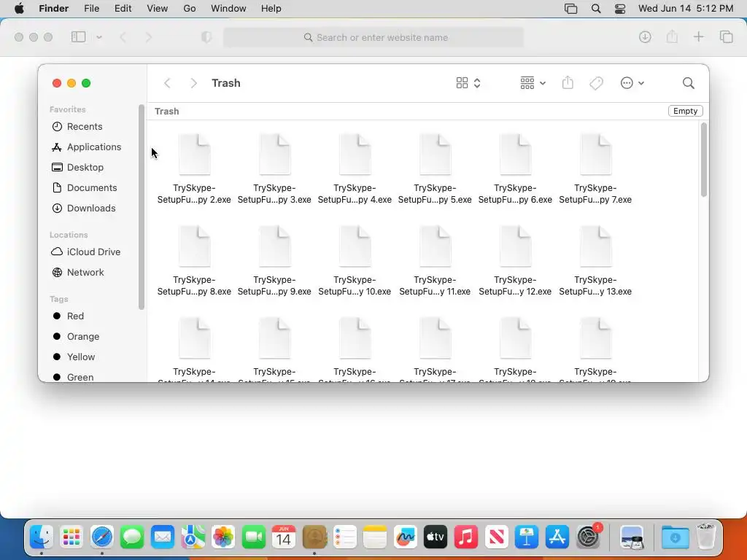Click Finder icon in the Dock
The width and height of the screenshot is (747, 560).
click(x=42, y=537)
